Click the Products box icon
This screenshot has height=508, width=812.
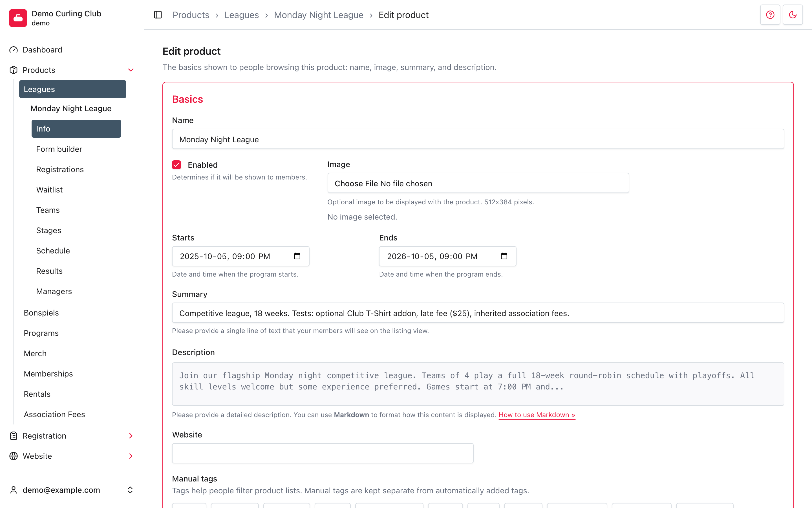tap(14, 70)
